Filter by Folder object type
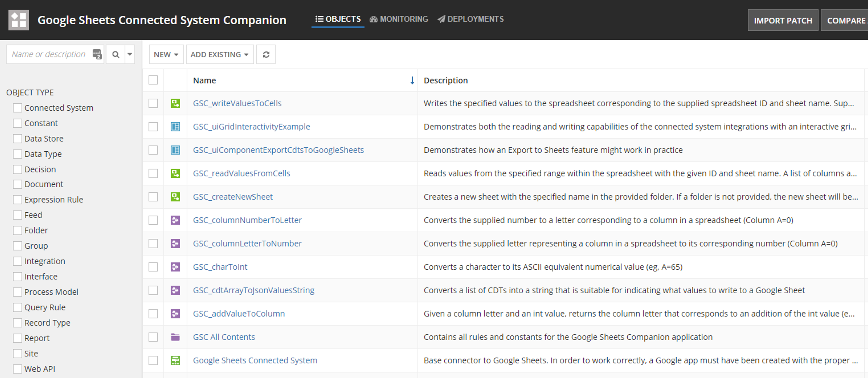Image resolution: width=868 pixels, height=378 pixels. [18, 230]
